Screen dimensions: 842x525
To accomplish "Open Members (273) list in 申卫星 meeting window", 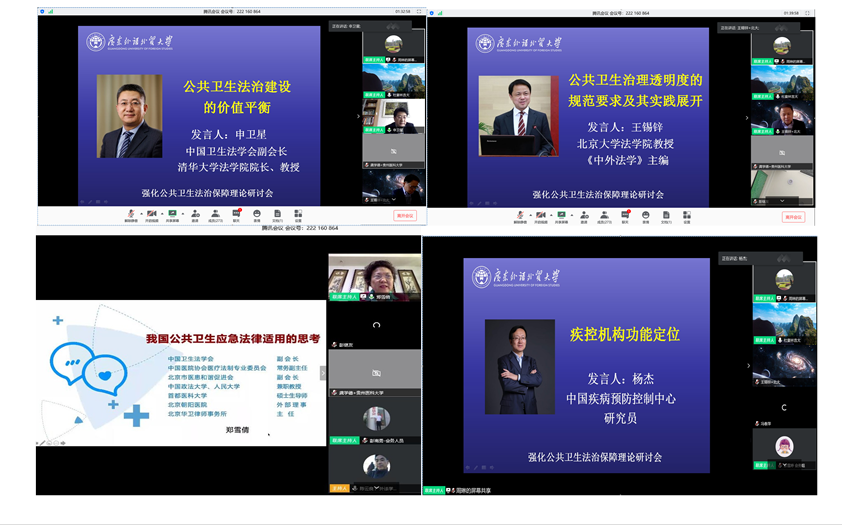I will pos(215,215).
